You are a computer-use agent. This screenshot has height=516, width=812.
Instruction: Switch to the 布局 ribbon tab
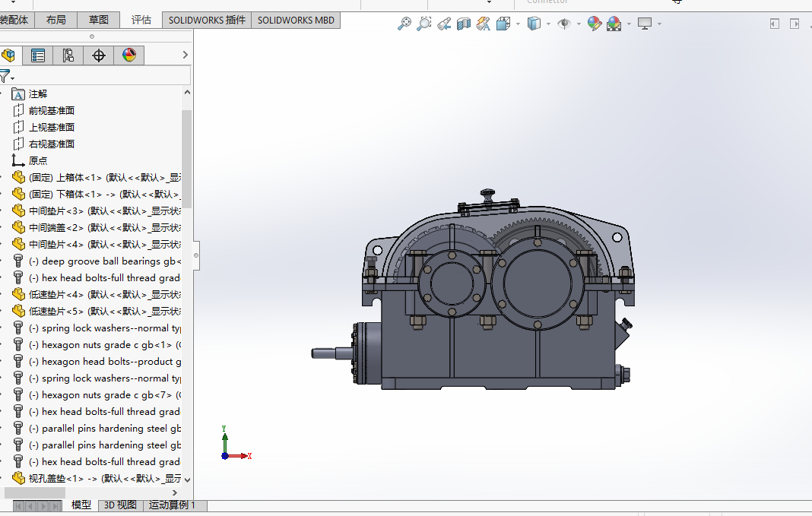click(56, 21)
